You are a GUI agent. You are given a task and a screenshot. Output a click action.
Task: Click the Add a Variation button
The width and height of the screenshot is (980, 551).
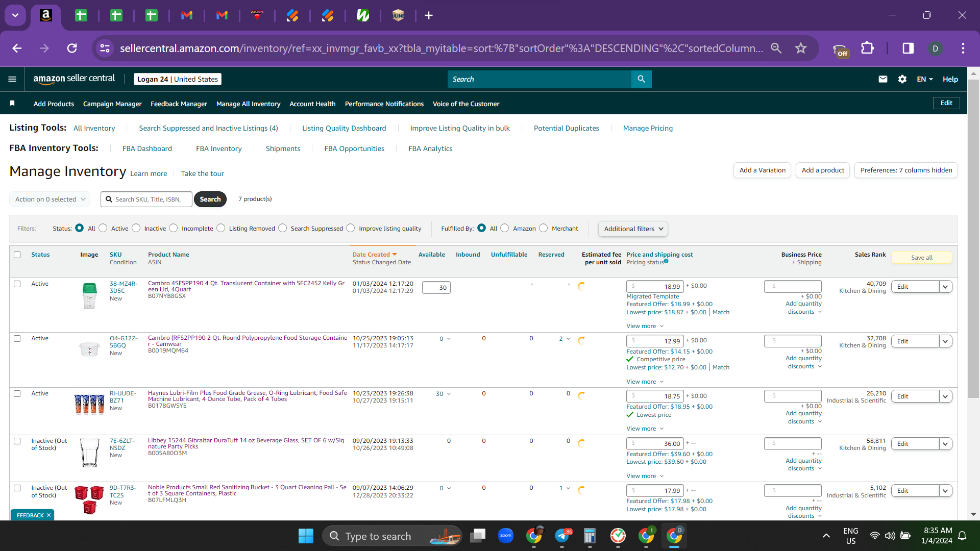coord(763,170)
